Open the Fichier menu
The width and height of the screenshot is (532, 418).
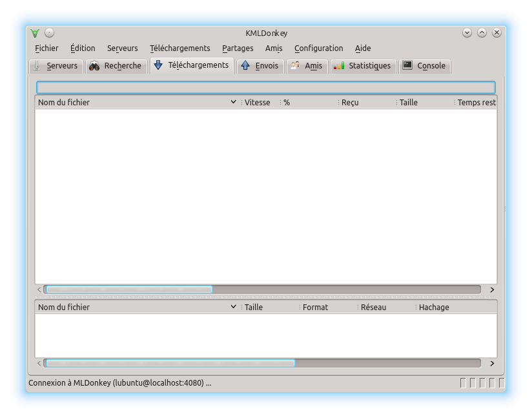click(46, 48)
